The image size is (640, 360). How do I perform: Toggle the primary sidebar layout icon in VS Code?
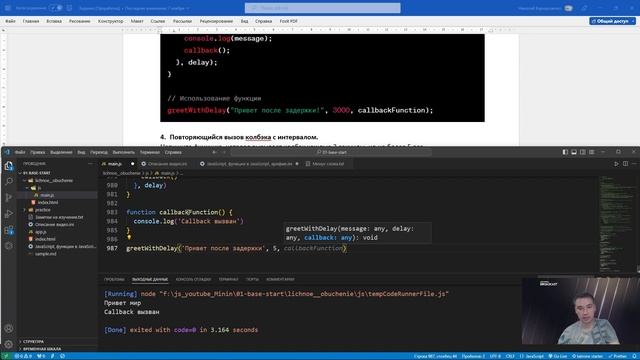(565, 152)
